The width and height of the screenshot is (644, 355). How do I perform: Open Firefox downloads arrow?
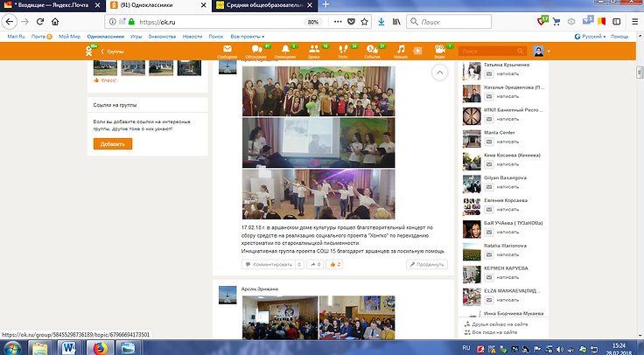(381, 22)
